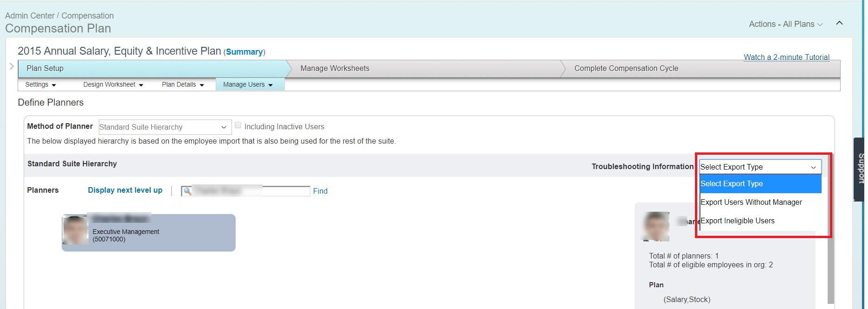Open the Support side tab
The image size is (868, 309).
coord(859,169)
